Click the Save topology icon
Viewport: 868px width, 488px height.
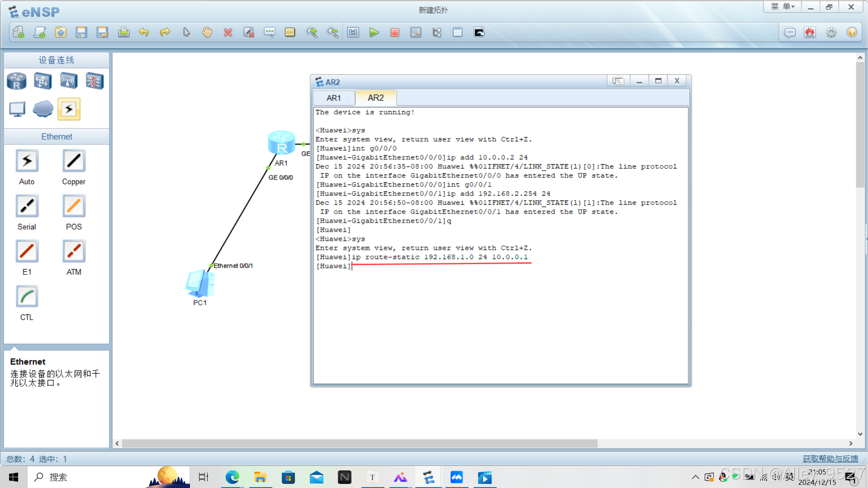[x=81, y=32]
